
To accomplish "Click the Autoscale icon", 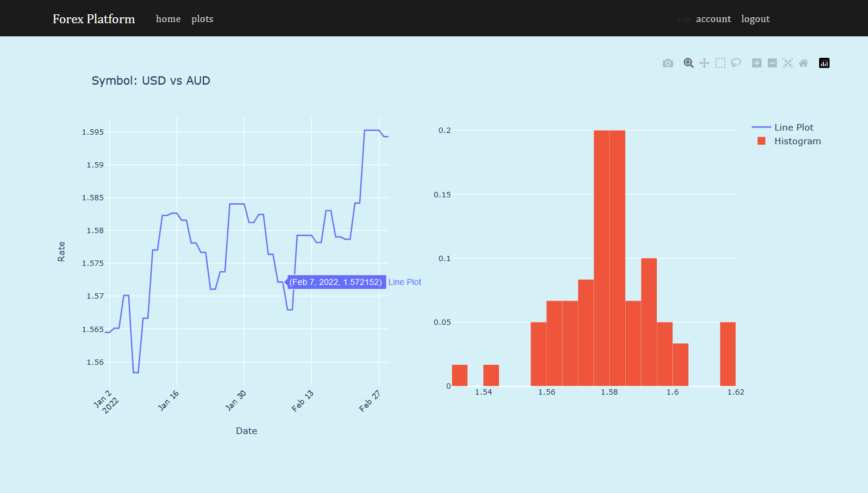I will pos(787,63).
